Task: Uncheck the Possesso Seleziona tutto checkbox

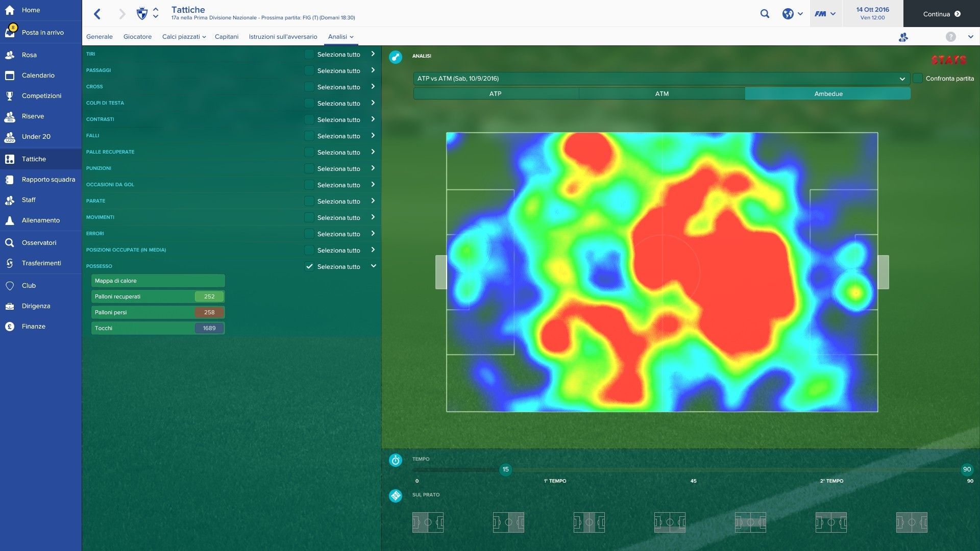Action: [x=309, y=266]
